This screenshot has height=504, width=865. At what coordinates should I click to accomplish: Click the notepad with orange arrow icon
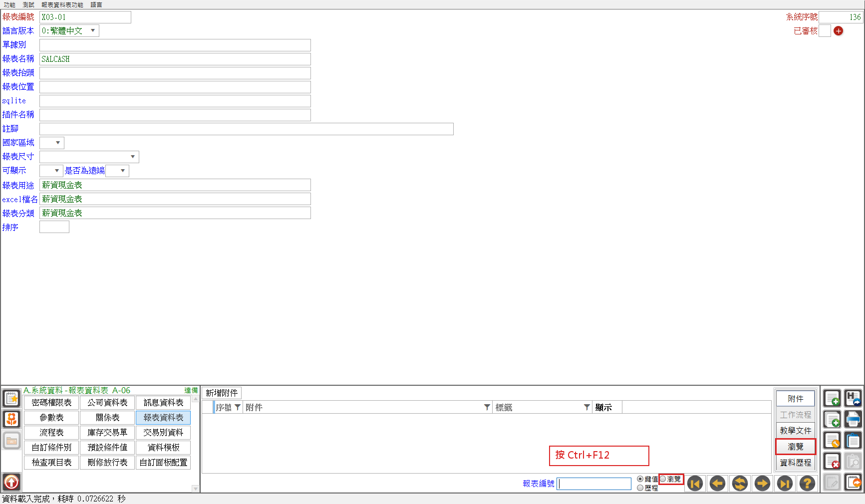click(x=853, y=483)
